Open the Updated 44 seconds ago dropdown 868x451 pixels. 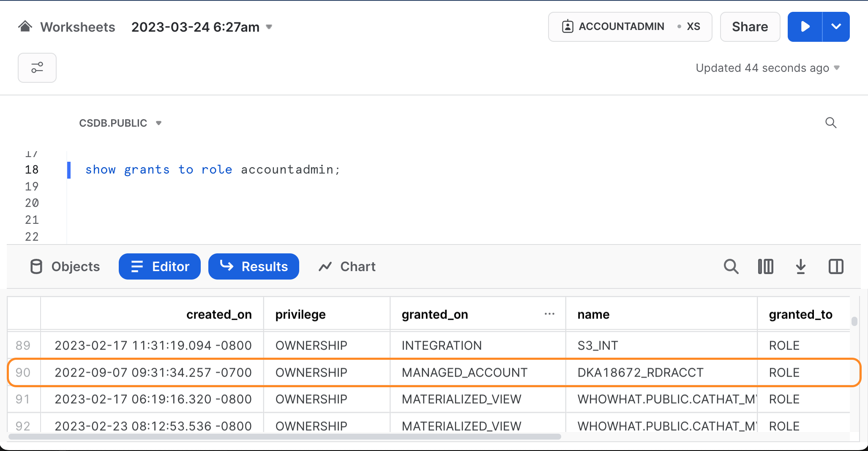(767, 68)
